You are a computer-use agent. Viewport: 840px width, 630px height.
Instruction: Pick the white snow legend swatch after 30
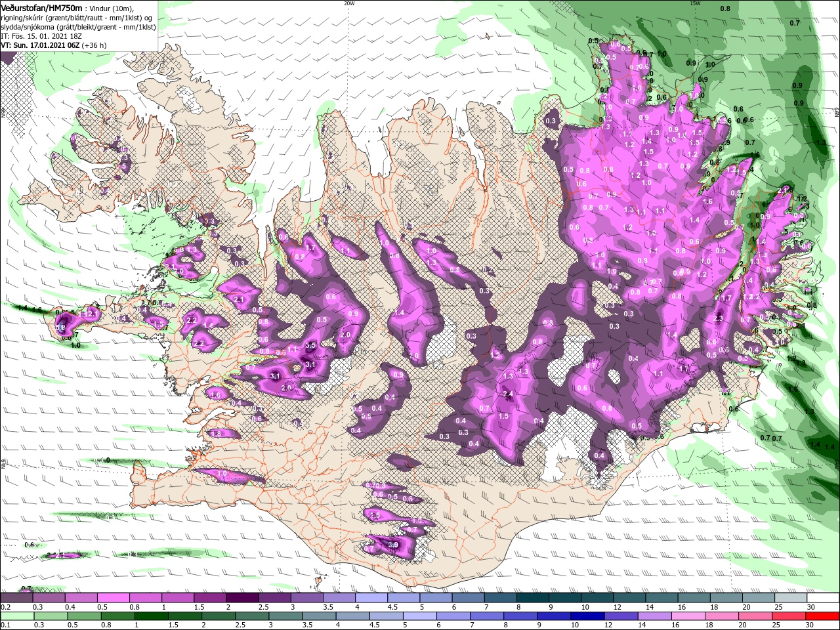(x=823, y=598)
